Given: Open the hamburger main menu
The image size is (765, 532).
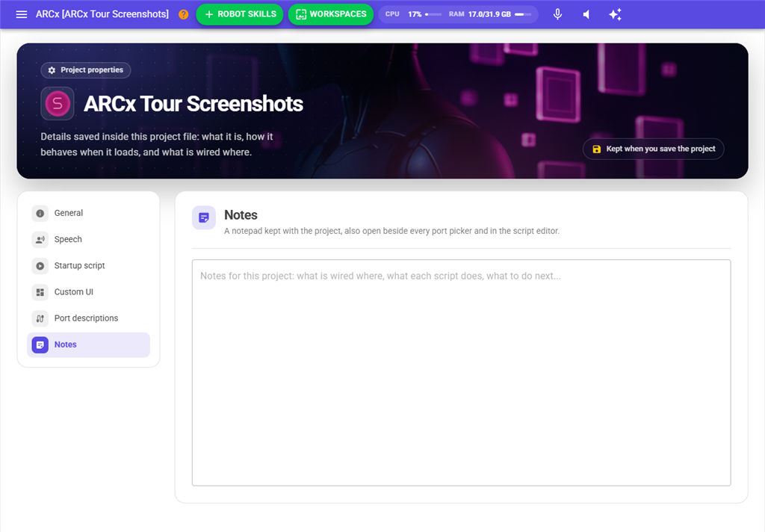Looking at the screenshot, I should point(22,14).
